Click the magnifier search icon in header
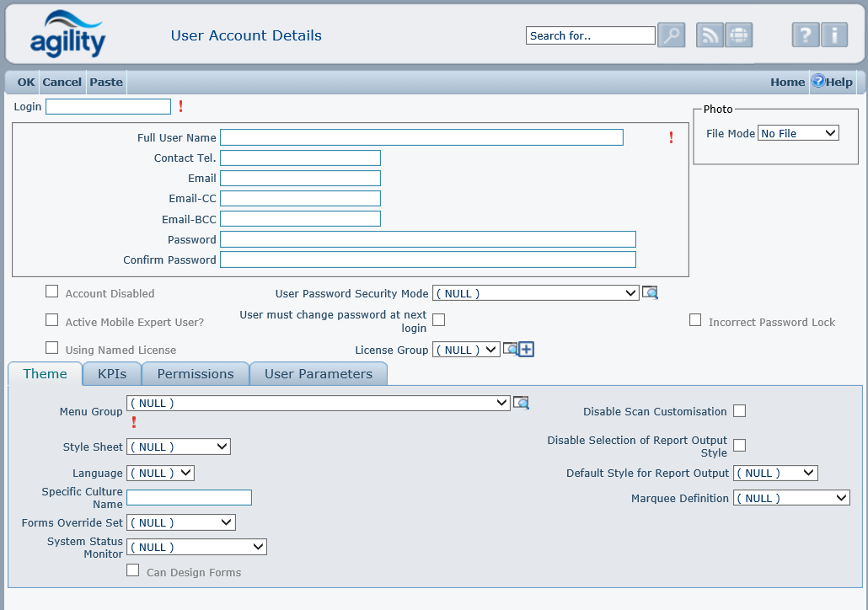 coord(672,35)
